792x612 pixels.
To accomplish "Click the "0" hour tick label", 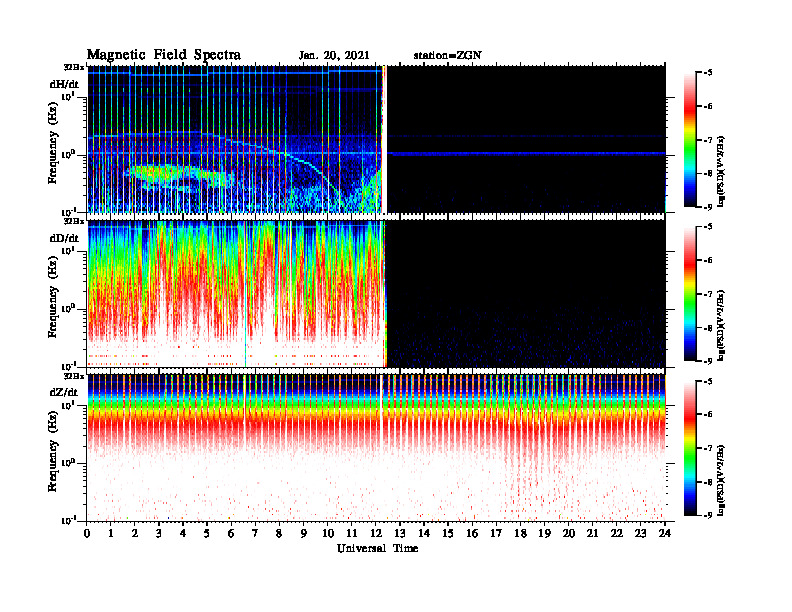I will 87,534.
